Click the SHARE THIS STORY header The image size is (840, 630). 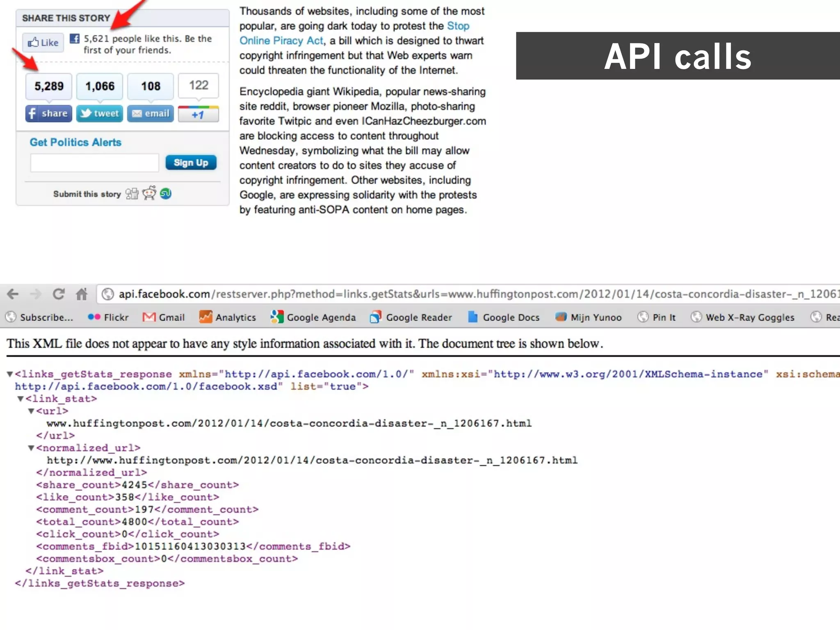[66, 18]
